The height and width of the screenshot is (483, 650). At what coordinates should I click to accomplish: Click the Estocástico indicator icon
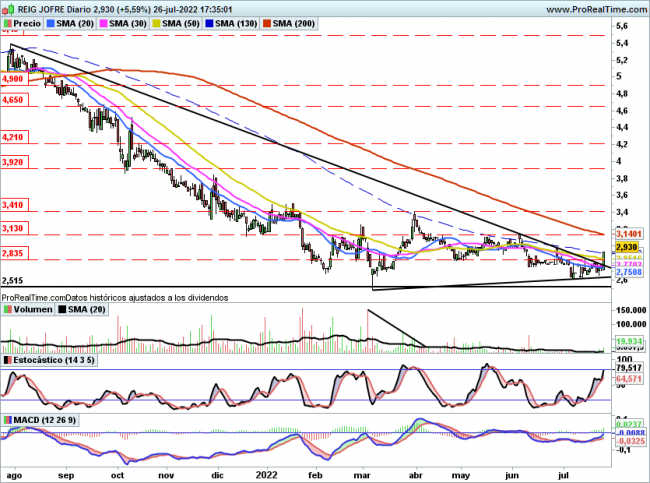(8, 360)
